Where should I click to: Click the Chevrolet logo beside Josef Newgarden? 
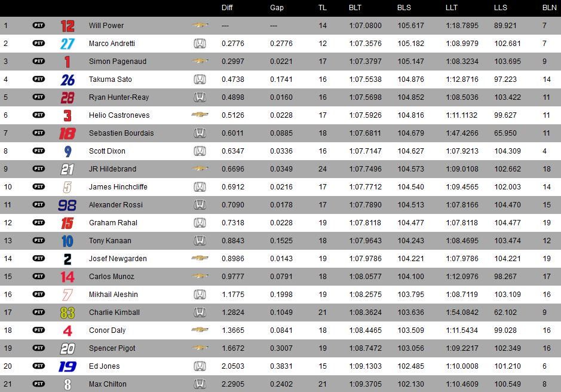pos(200,258)
